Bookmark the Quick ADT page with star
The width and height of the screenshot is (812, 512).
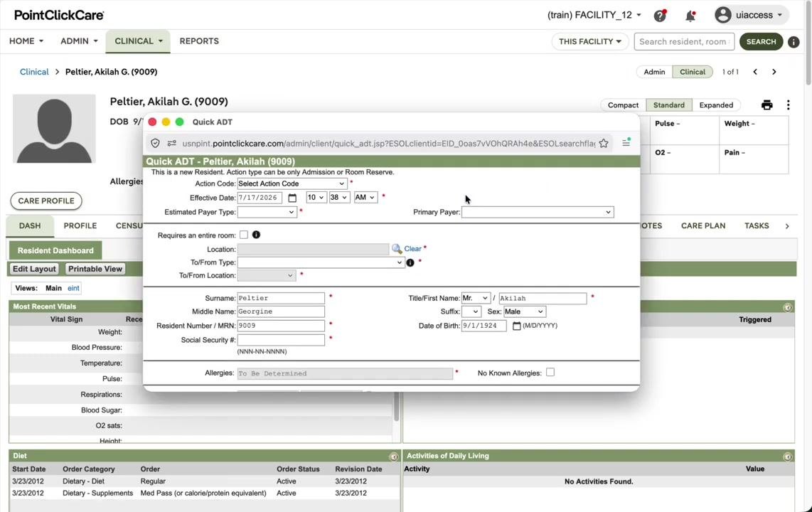tap(603, 144)
